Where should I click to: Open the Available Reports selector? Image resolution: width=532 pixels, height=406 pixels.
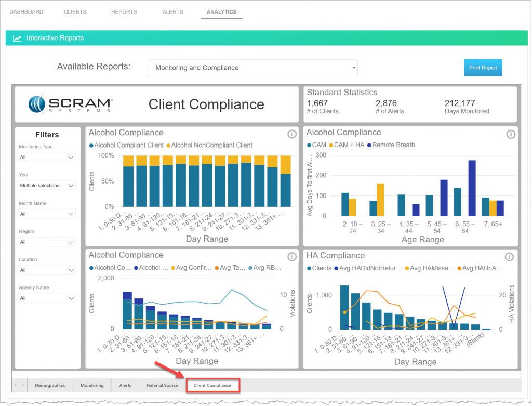coord(252,68)
